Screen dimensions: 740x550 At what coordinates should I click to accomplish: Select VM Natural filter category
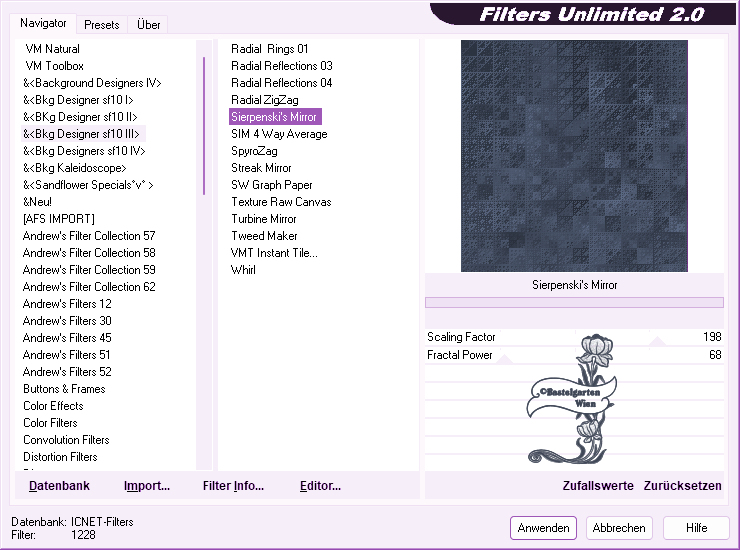click(52, 49)
